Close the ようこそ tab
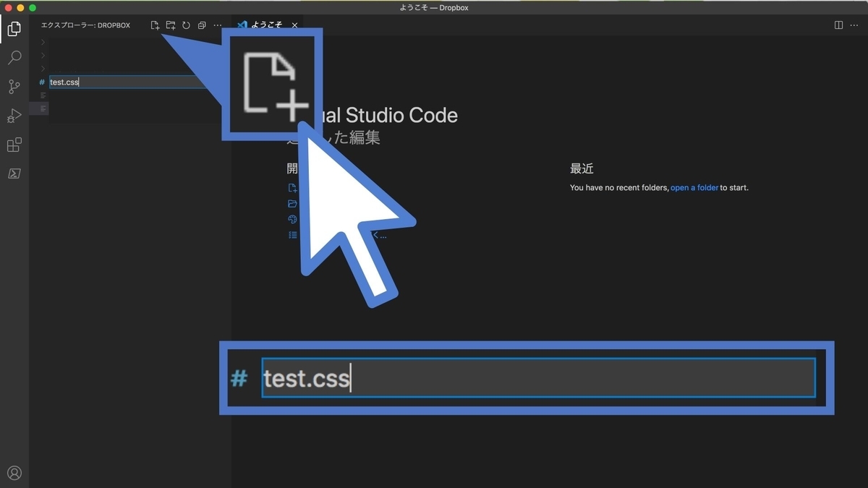This screenshot has width=868, height=488. [x=294, y=25]
